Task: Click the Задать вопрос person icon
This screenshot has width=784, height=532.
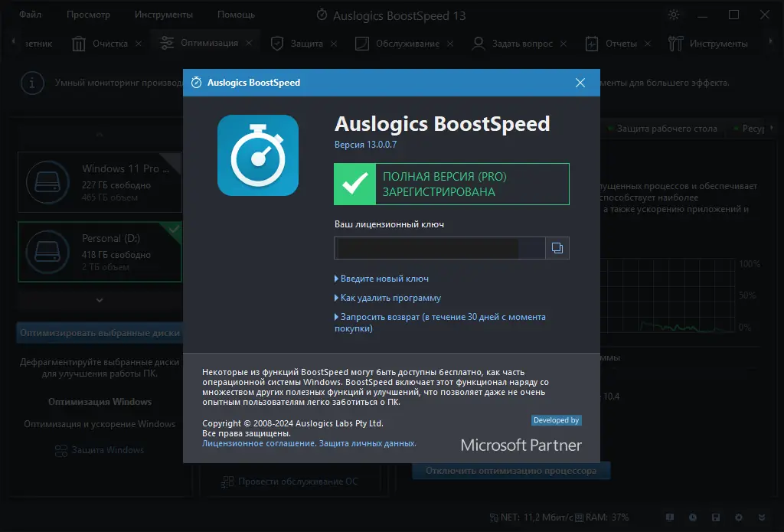Action: coord(479,44)
